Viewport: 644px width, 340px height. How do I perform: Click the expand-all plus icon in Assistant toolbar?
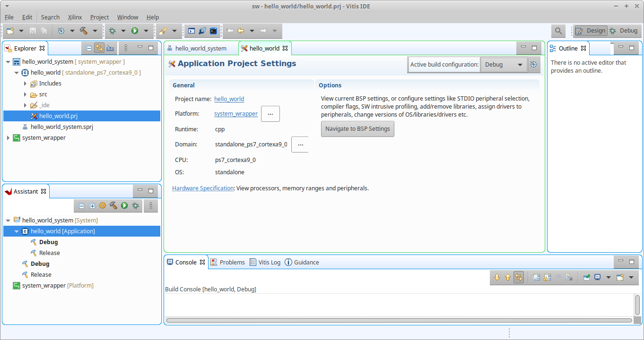tap(92, 205)
